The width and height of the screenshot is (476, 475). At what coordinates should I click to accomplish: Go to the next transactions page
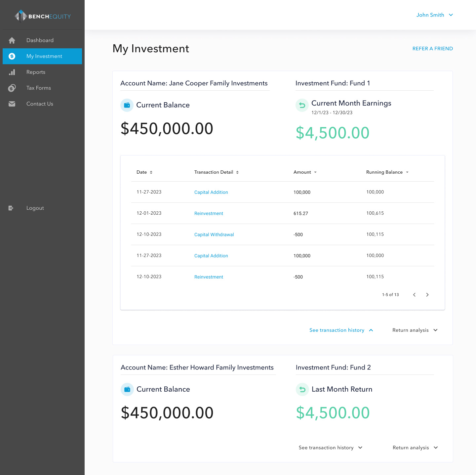427,295
